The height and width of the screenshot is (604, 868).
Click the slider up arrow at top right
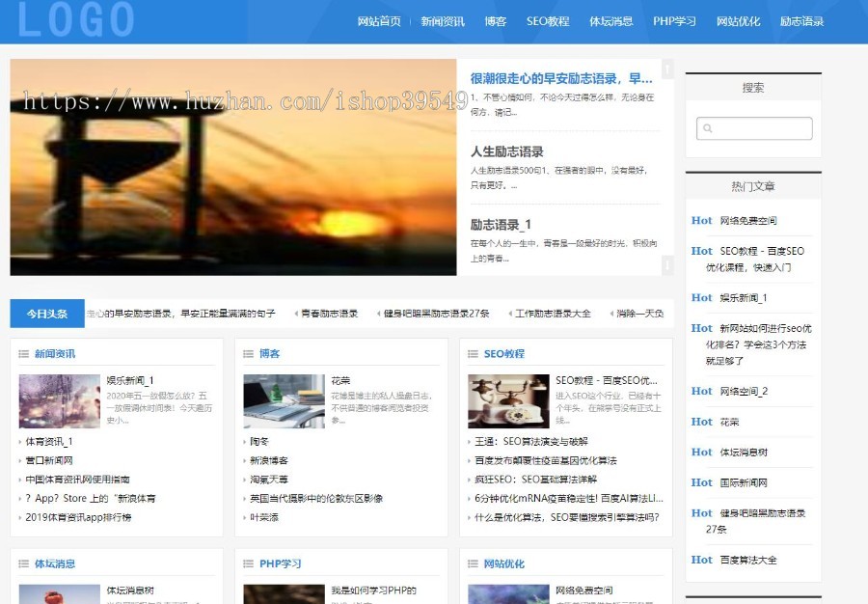[667, 69]
